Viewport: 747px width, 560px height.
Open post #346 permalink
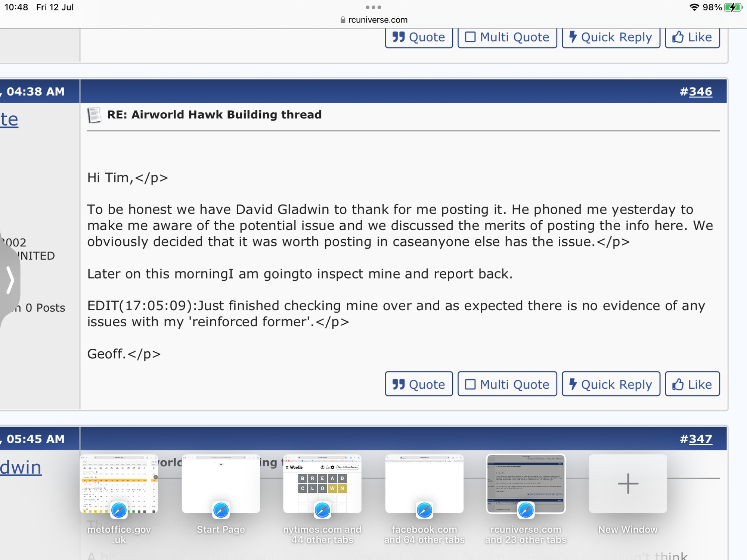(x=700, y=91)
